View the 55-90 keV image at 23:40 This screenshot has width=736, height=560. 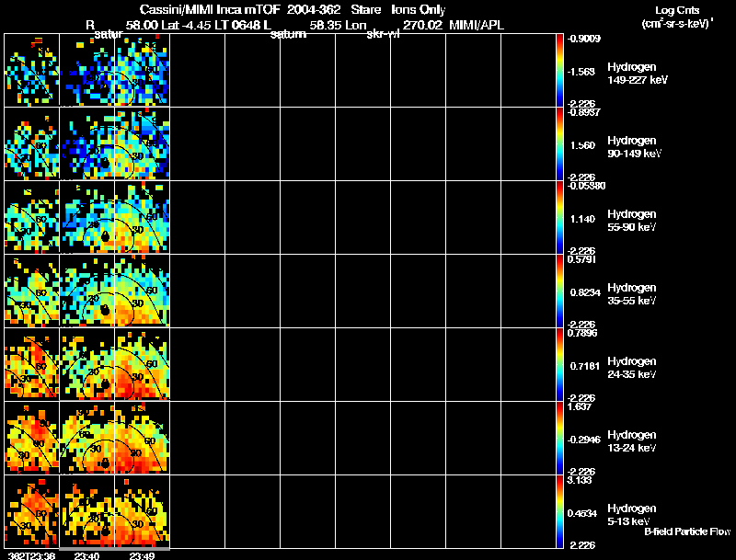pos(86,217)
